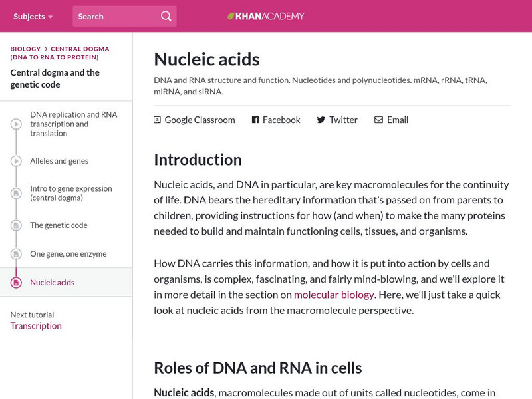This screenshot has width=532, height=399.
Task: Click the Facebook share icon
Action: tap(255, 120)
